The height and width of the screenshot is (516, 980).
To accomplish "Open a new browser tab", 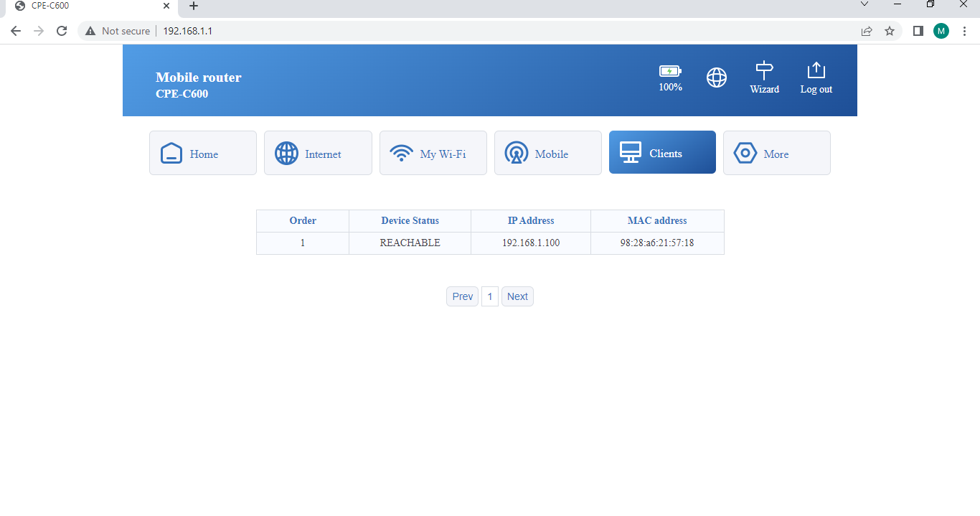I will pyautogui.click(x=194, y=6).
